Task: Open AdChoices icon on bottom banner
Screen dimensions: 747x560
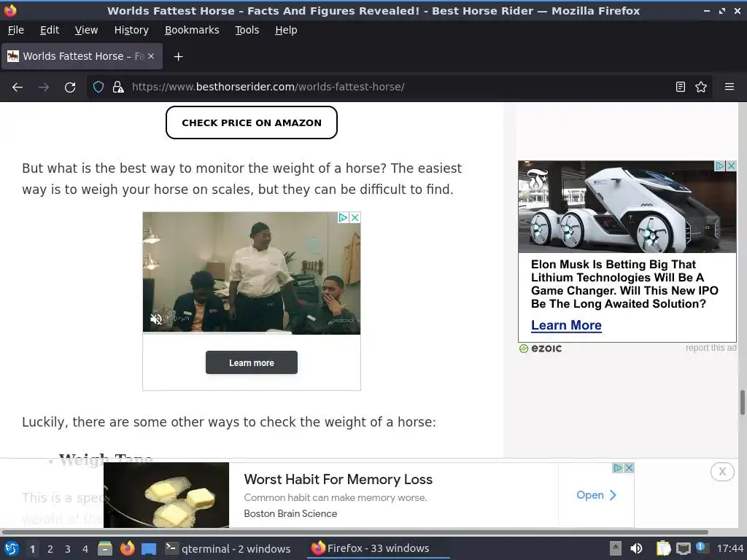Action: point(618,468)
